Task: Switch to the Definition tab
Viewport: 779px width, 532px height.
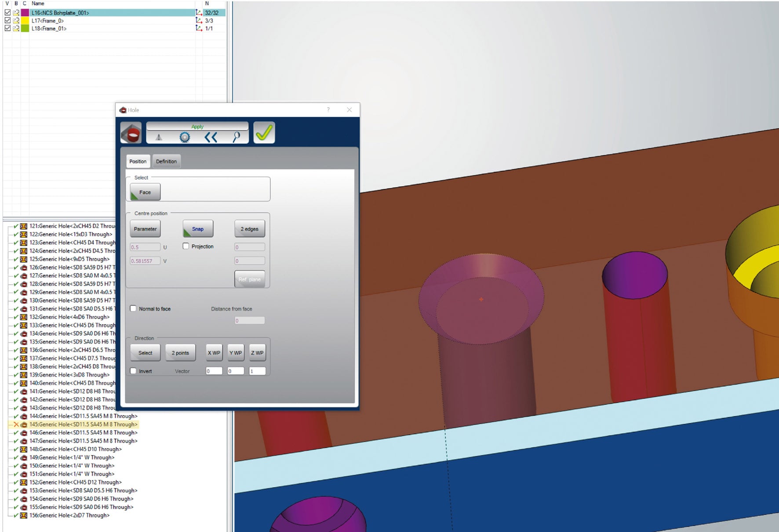Action: (166, 161)
